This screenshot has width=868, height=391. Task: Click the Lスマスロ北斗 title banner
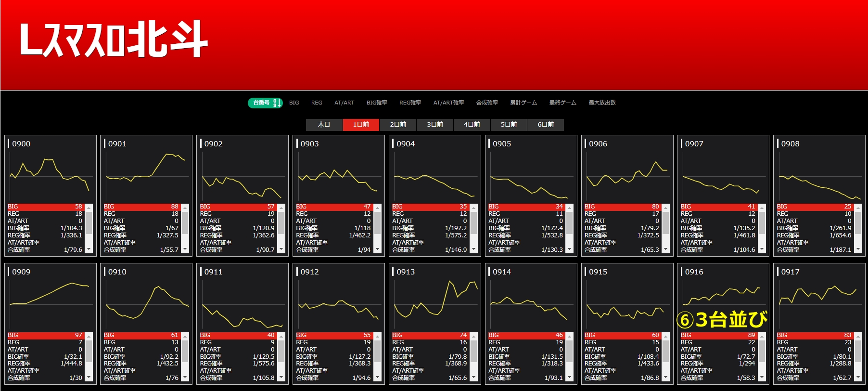(x=434, y=45)
